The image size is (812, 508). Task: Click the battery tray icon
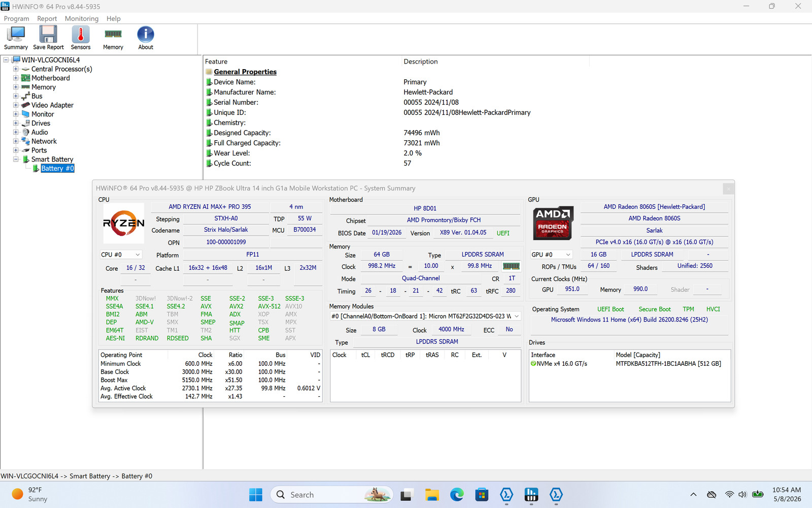tap(758, 495)
